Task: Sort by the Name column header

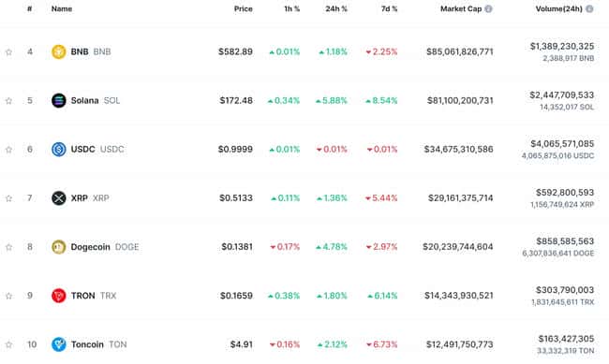Action: [62, 8]
